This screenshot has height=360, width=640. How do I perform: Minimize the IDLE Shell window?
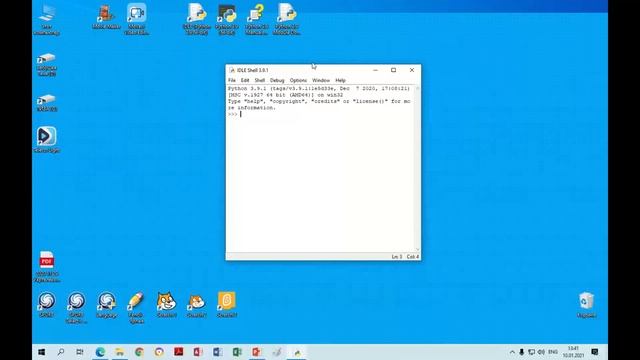376,70
